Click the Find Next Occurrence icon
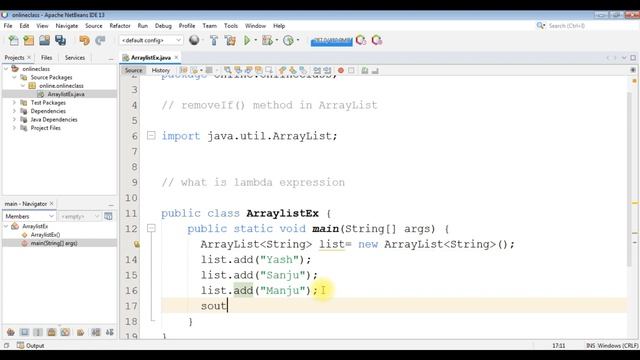Viewport: 640px width, 360px height. (248, 70)
